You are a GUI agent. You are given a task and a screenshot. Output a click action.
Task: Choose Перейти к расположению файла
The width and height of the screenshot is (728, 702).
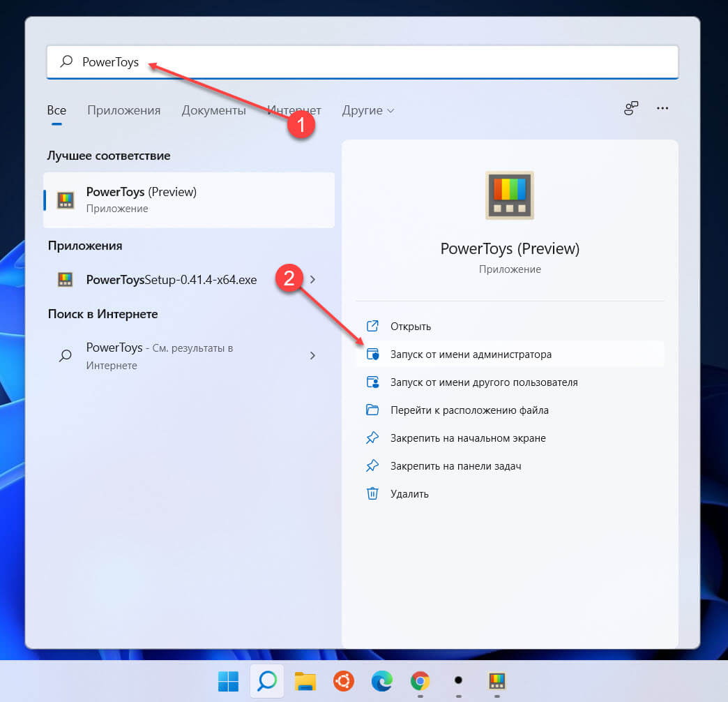pyautogui.click(x=510, y=410)
